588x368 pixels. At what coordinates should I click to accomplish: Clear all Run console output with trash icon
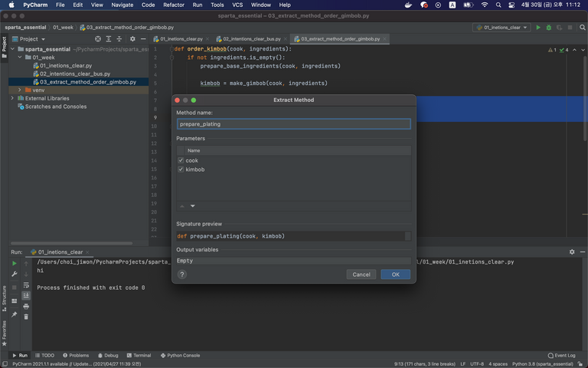[x=26, y=317]
